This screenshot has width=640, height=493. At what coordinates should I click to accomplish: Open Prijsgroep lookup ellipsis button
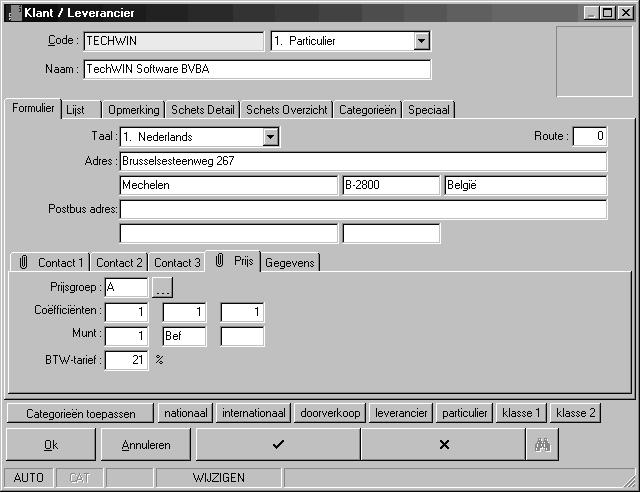(x=162, y=288)
